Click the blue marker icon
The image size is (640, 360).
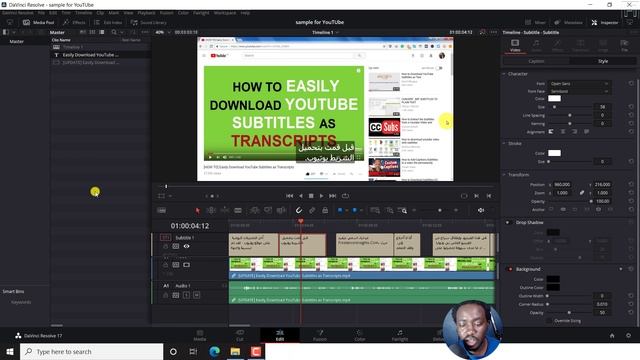(354, 210)
